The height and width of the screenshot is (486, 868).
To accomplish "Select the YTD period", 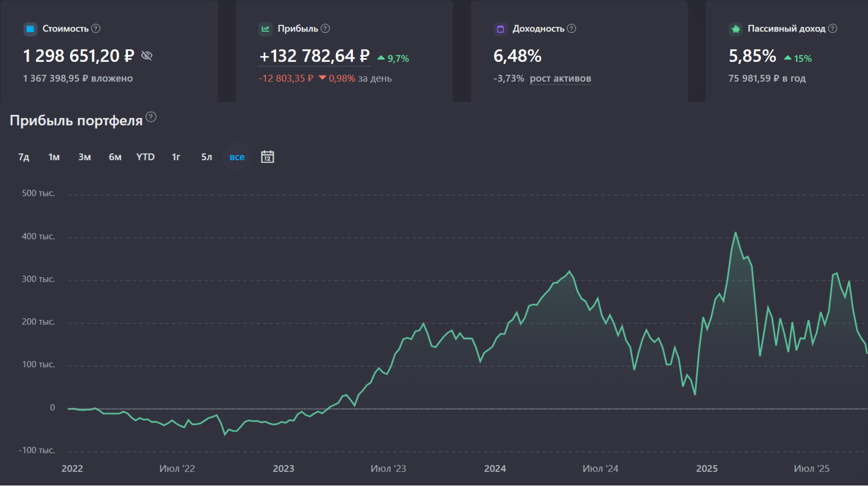I will pos(145,157).
